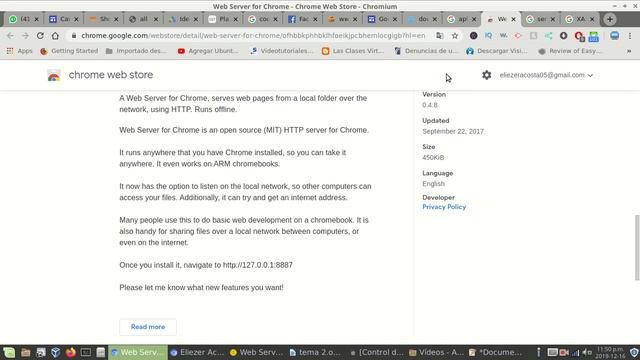Viewport: 640px width, 360px height.
Task: Switch to the tab labeled 'all'
Action: [x=143, y=19]
